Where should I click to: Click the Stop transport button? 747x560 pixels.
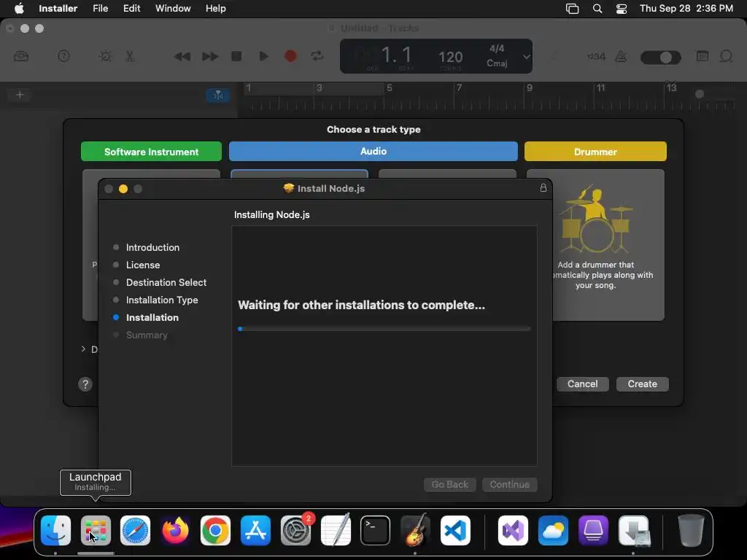236,56
